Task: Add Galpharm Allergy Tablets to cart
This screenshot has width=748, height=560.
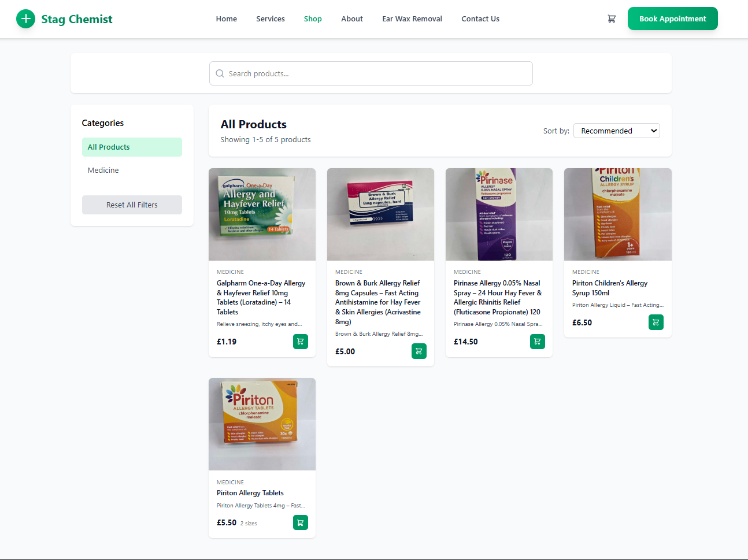Action: point(301,342)
